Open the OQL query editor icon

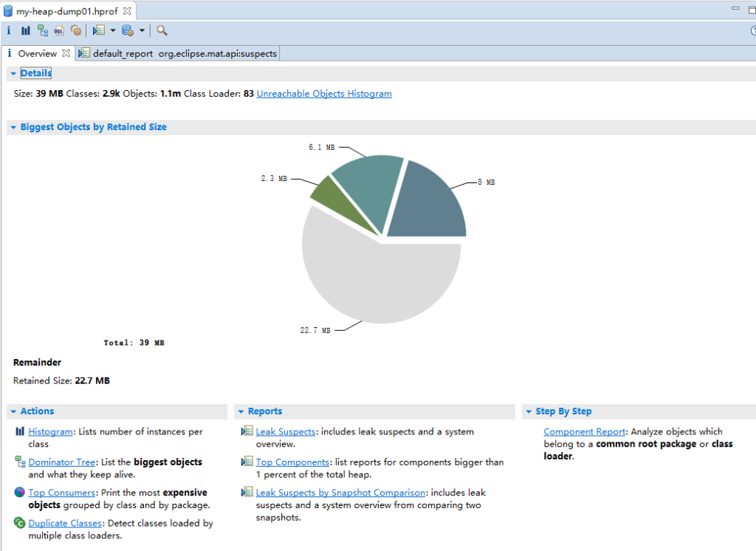(58, 30)
